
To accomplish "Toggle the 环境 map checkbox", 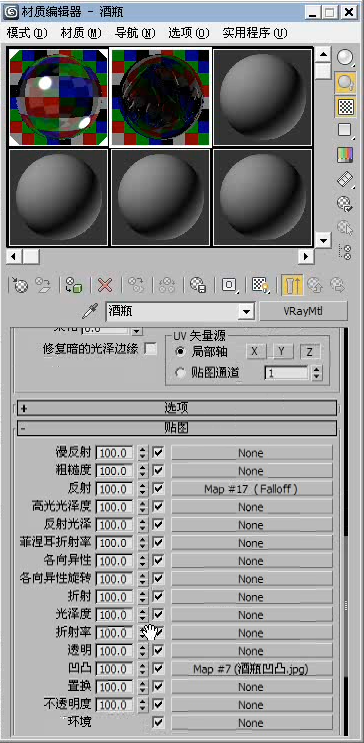I will [158, 723].
